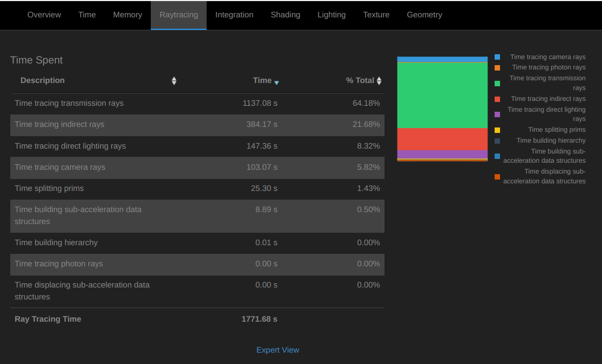Image resolution: width=602 pixels, height=364 pixels.
Task: Select 'Time tracing camera rays' table row
Action: [197, 168]
